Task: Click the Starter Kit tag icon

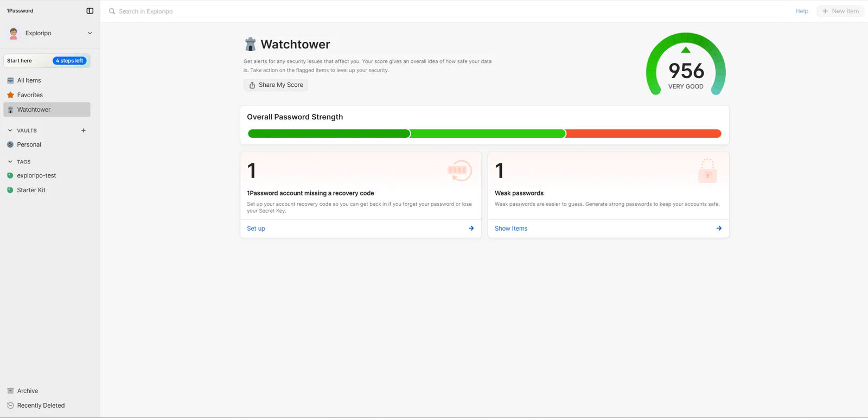Action: (10, 190)
